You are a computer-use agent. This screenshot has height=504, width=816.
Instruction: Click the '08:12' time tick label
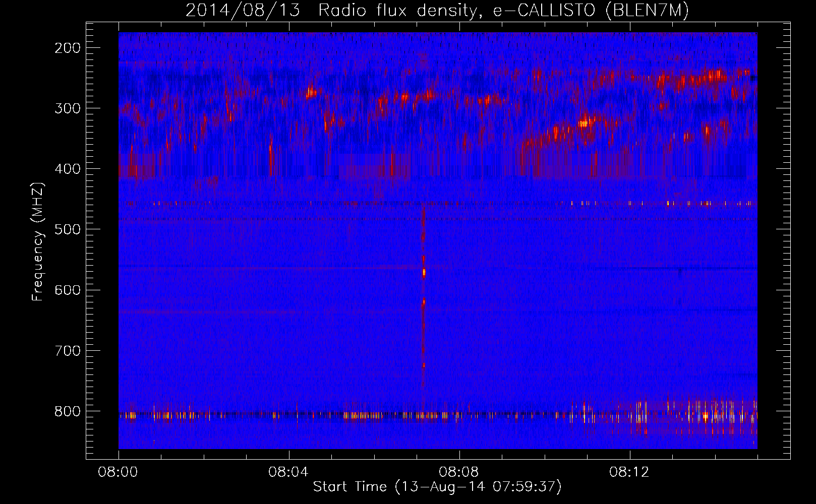[629, 472]
